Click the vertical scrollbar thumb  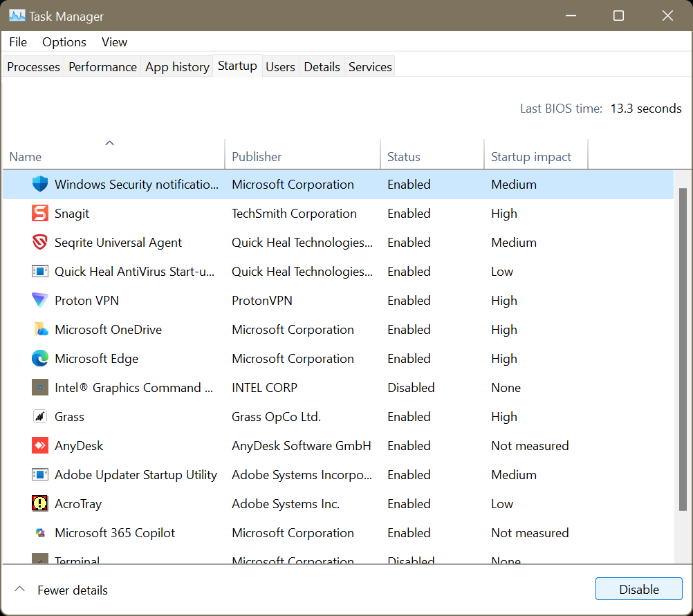683,349
